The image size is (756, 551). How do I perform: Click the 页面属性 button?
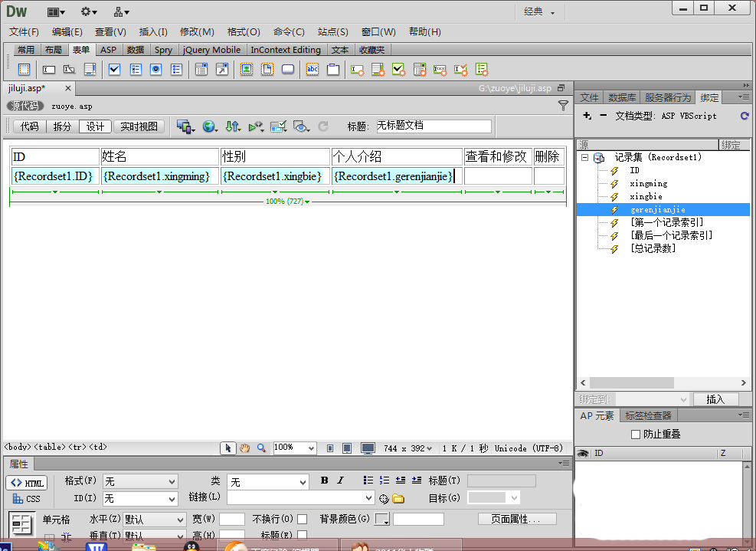point(517,519)
